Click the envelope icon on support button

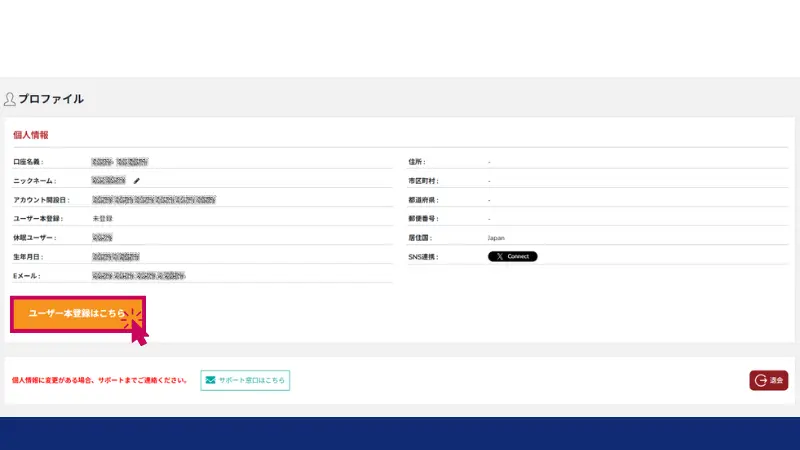[x=209, y=380]
